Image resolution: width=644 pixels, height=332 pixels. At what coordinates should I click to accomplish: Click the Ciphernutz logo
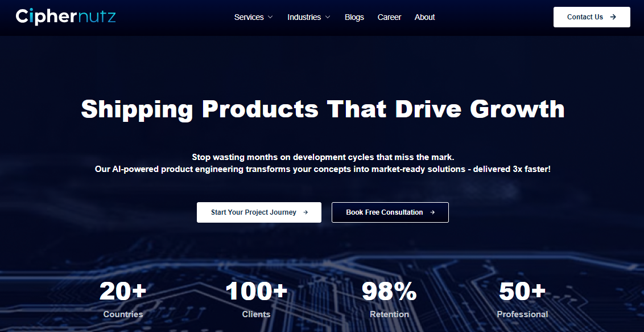tap(66, 17)
